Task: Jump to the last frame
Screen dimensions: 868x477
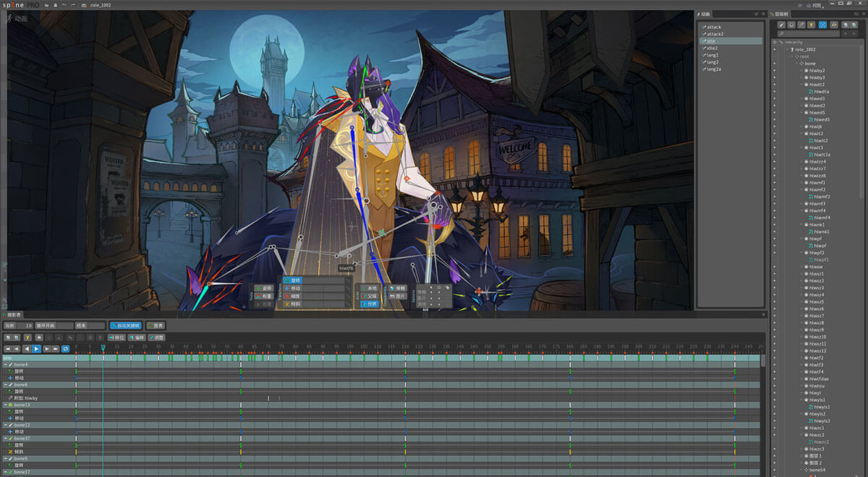Action: pos(56,349)
